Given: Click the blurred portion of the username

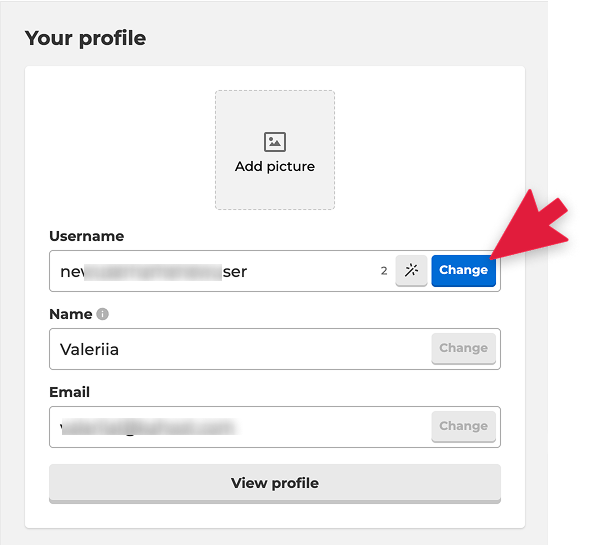Looking at the screenshot, I should 152,272.
